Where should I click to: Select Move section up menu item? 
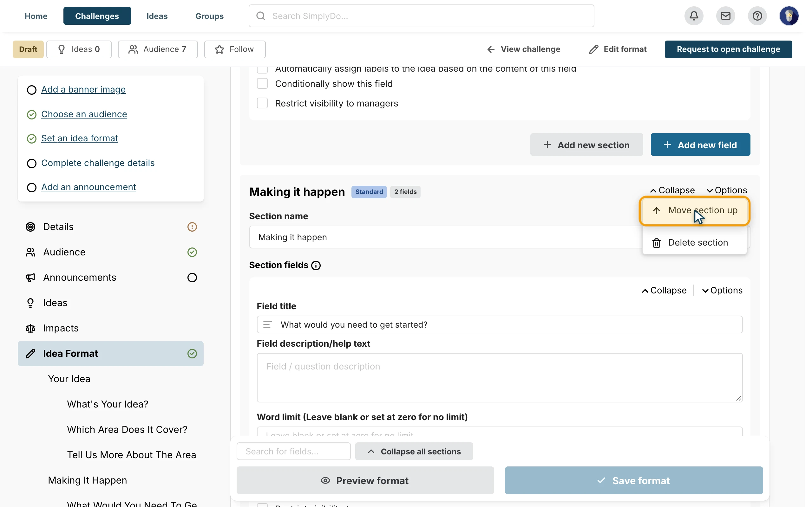coord(694,211)
